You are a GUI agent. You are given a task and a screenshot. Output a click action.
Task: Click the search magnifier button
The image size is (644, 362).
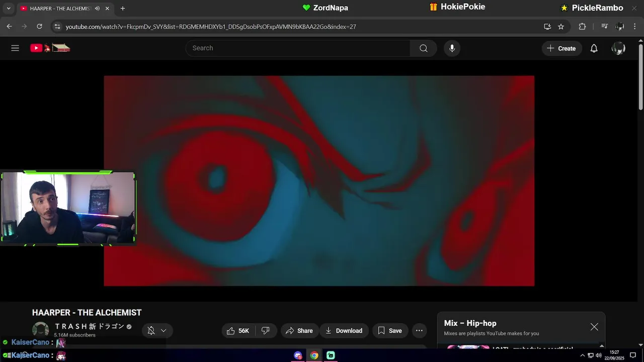pyautogui.click(x=423, y=48)
